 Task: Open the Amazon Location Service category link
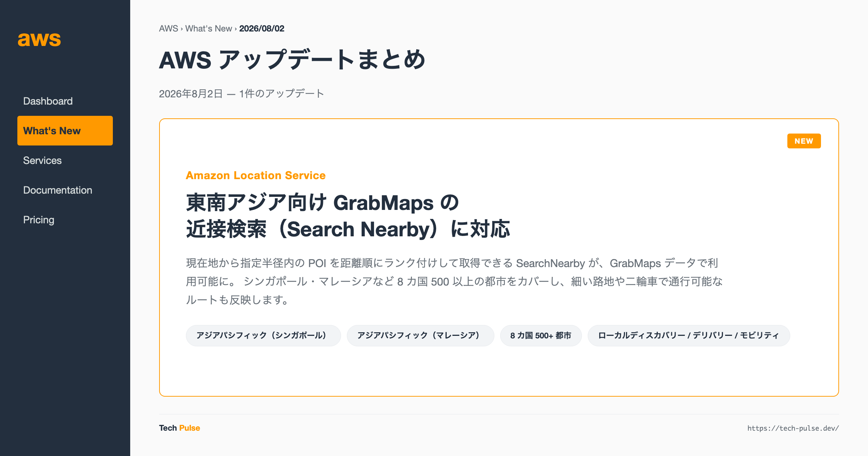click(x=256, y=176)
